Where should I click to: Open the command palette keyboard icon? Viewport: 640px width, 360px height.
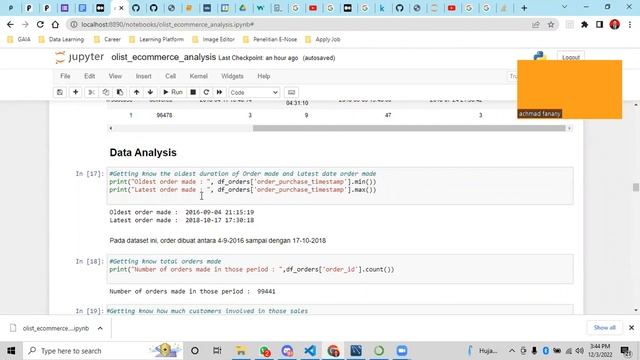(291, 92)
